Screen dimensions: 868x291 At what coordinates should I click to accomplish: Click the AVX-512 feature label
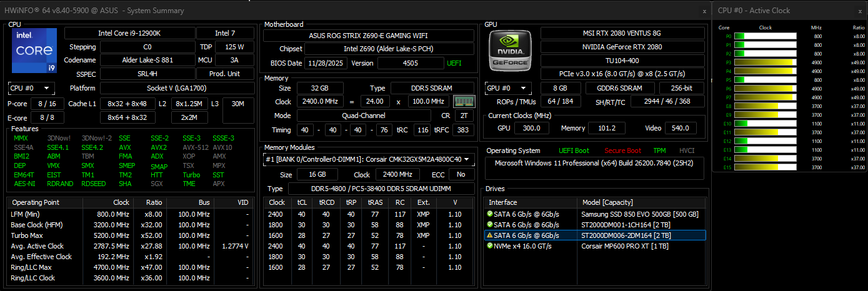194,147
